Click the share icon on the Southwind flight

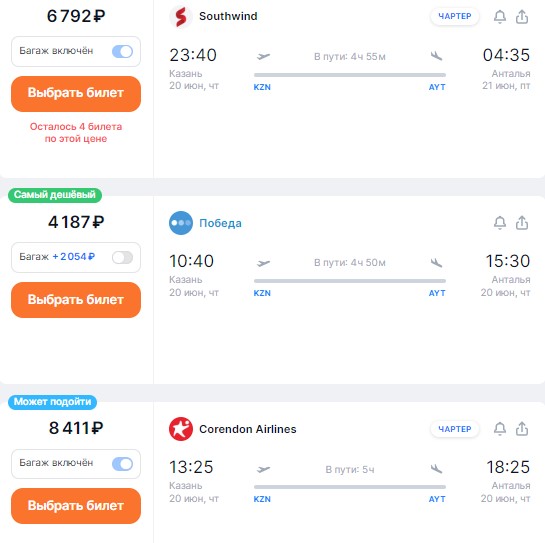(x=522, y=16)
